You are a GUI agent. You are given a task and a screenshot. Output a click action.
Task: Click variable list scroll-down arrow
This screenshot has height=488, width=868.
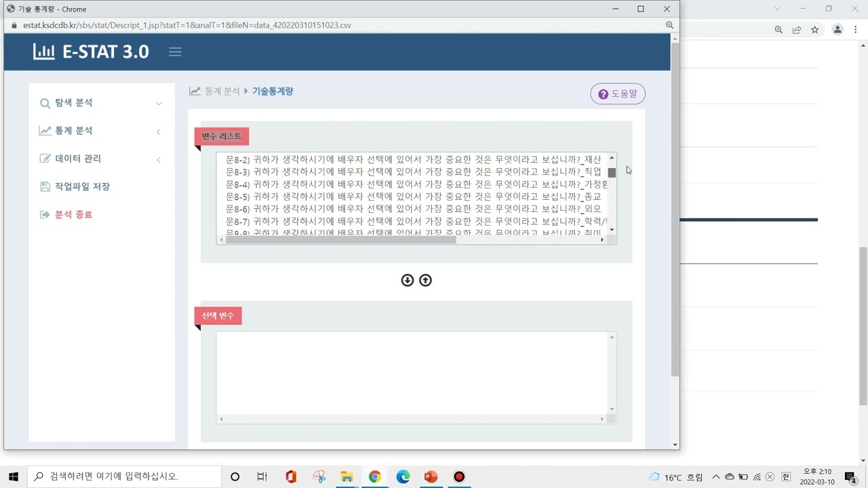[x=612, y=230]
